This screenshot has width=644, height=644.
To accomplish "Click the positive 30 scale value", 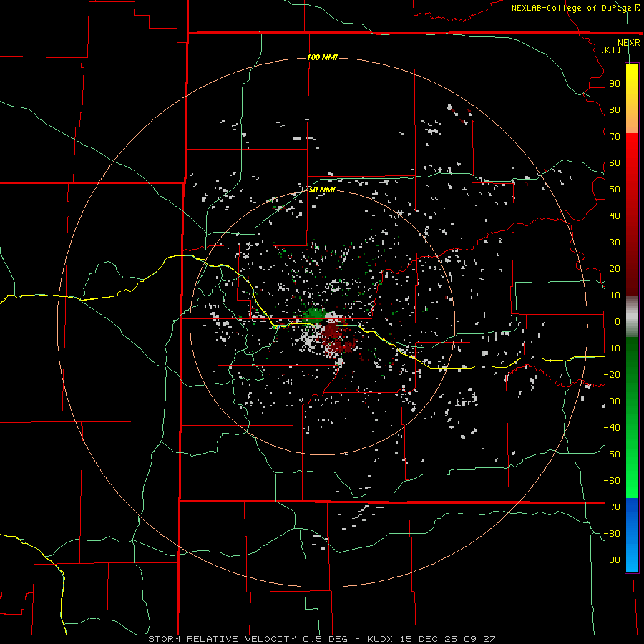I will click(x=615, y=243).
